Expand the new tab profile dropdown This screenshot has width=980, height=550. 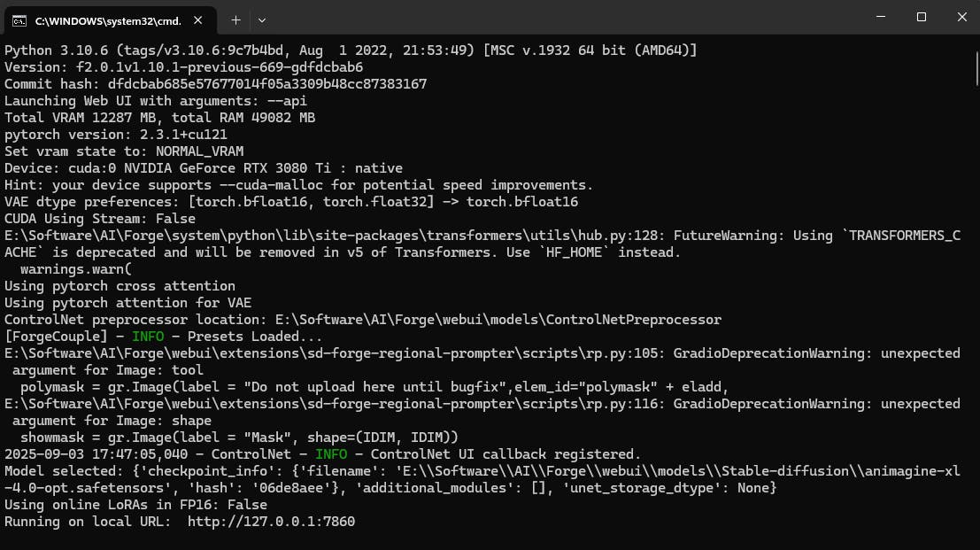pyautogui.click(x=262, y=19)
